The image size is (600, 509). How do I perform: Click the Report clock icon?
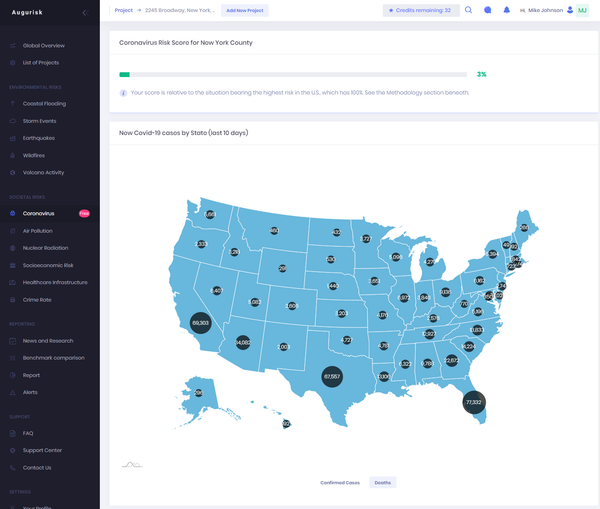[13, 375]
